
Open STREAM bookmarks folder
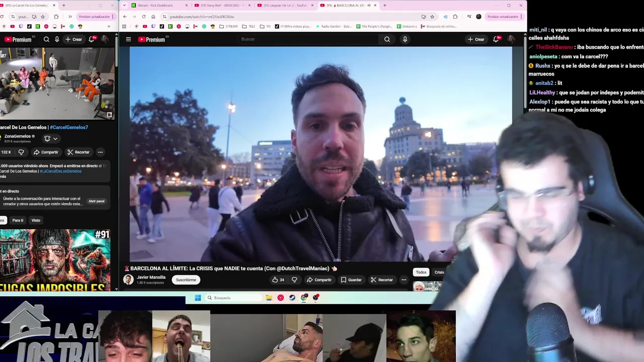pos(228,26)
